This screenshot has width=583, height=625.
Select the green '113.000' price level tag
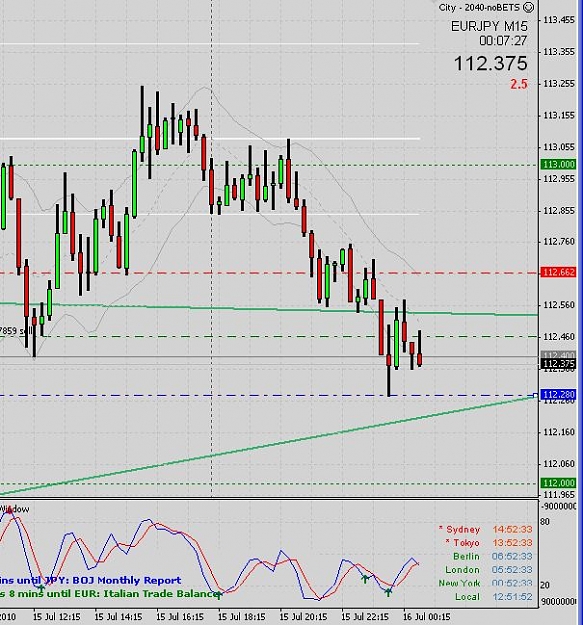click(558, 164)
